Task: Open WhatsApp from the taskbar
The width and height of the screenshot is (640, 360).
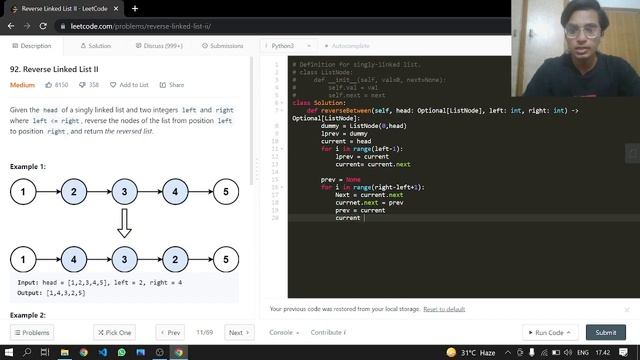Action: click(x=122, y=352)
